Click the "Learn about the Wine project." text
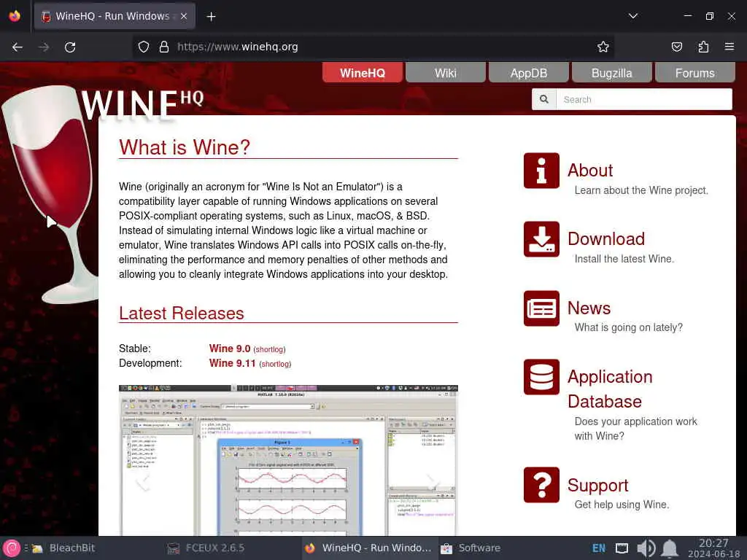The height and width of the screenshot is (560, 747). point(641,190)
